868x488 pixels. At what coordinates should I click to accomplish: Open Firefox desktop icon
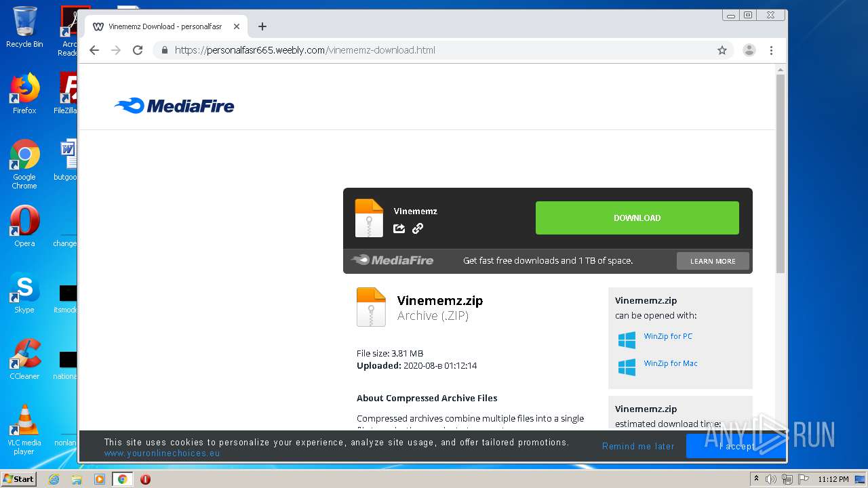pyautogui.click(x=24, y=94)
